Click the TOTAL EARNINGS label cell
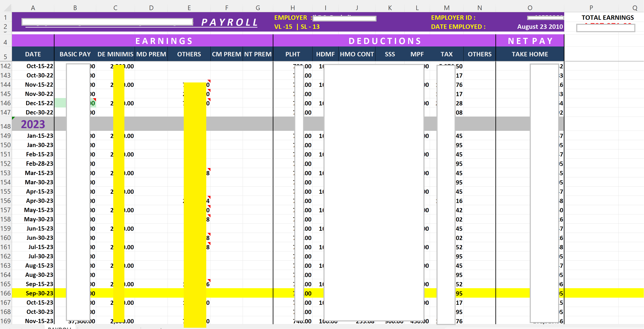 [x=608, y=17]
